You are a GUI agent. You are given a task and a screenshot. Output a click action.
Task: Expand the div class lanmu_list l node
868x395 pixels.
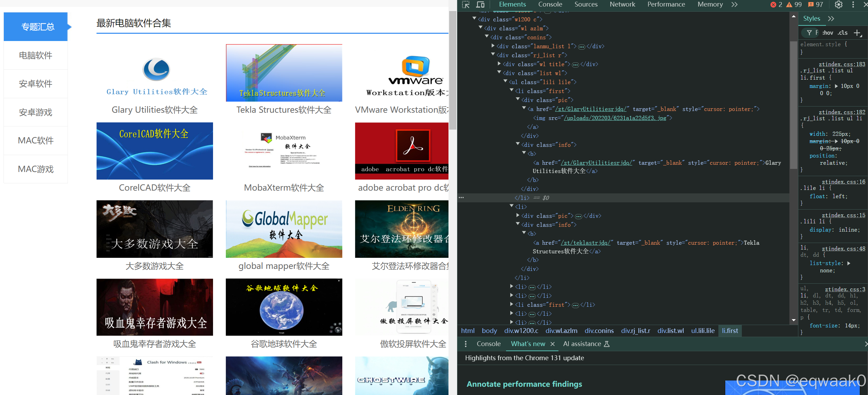[x=493, y=46]
